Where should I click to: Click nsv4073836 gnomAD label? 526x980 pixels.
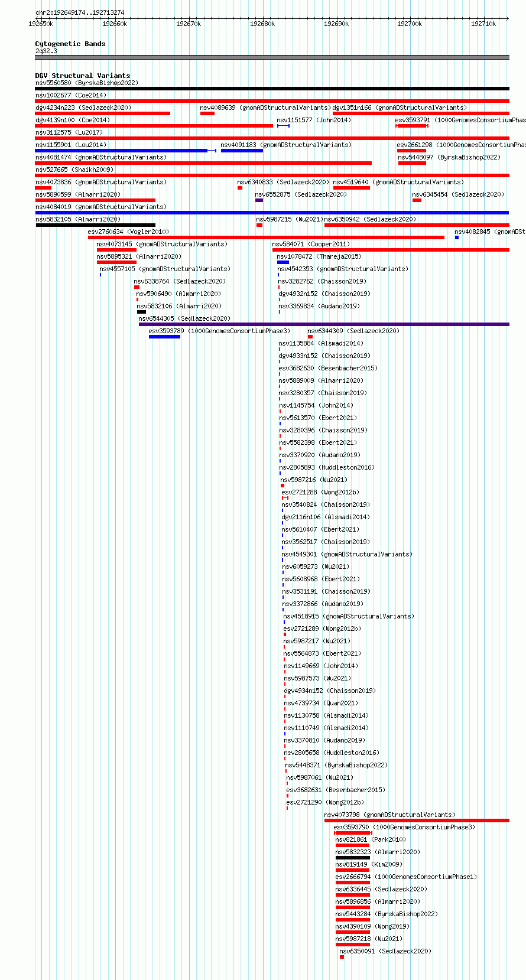tap(101, 183)
